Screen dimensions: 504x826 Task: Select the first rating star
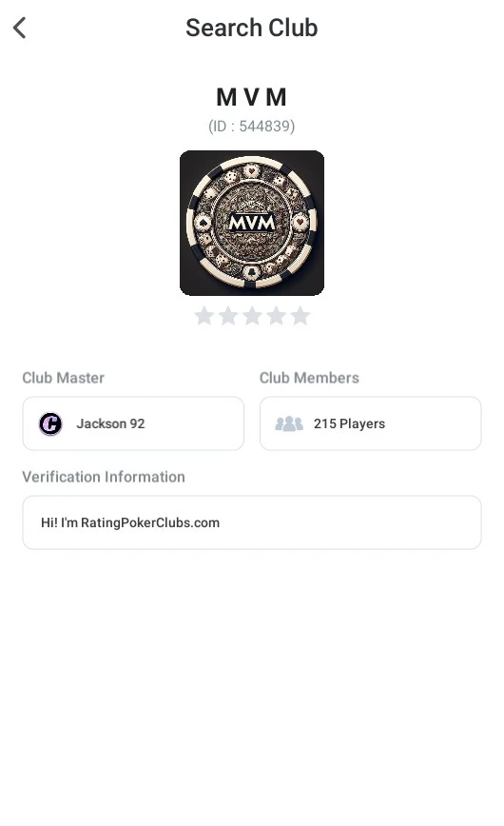[204, 316]
